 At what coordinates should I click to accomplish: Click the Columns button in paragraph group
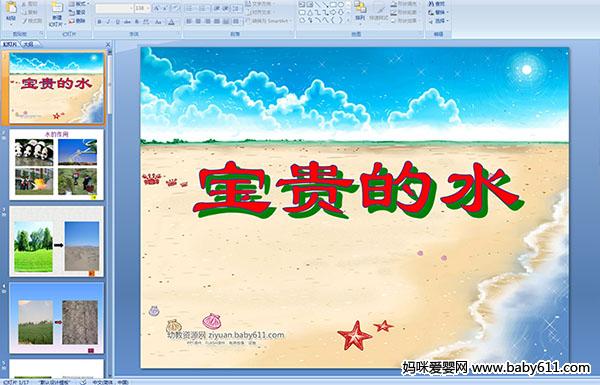237,21
